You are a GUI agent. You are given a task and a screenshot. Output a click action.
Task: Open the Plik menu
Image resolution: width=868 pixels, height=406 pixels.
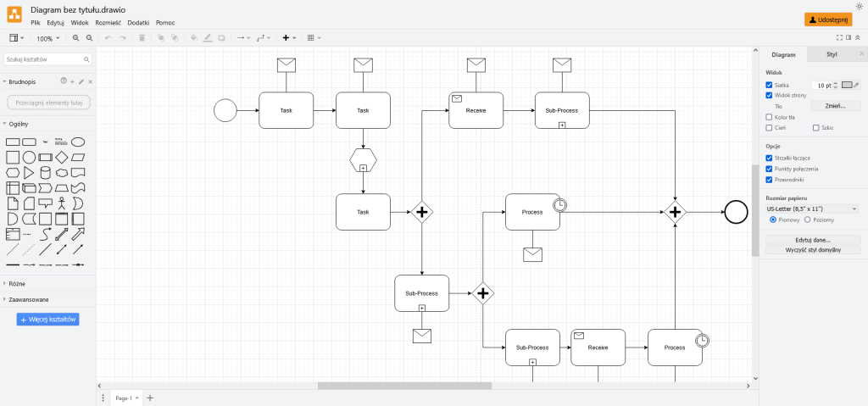pos(36,23)
